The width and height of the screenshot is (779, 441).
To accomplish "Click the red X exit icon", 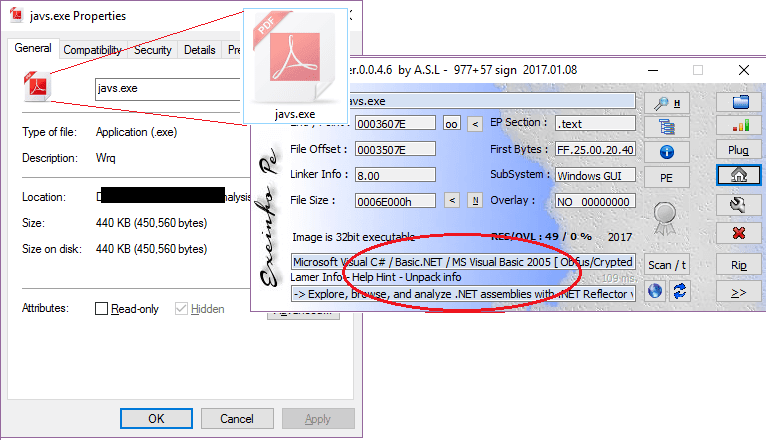I will (x=739, y=233).
